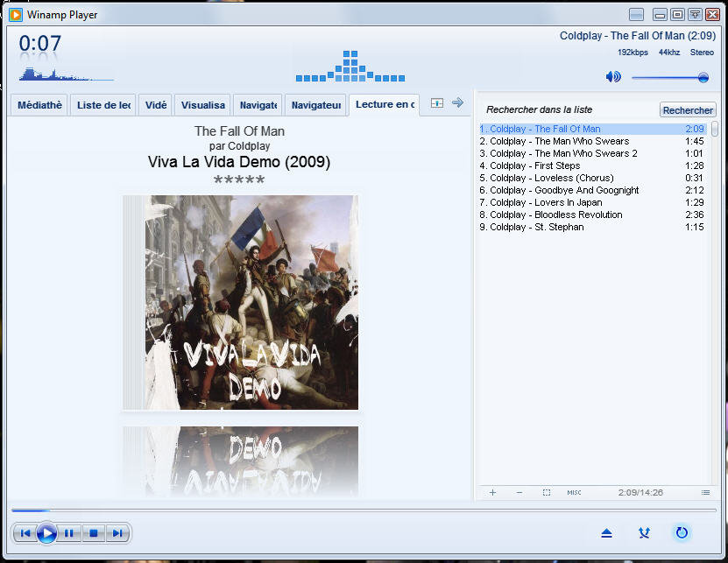Select track 1 The Fall Of Man

click(592, 129)
